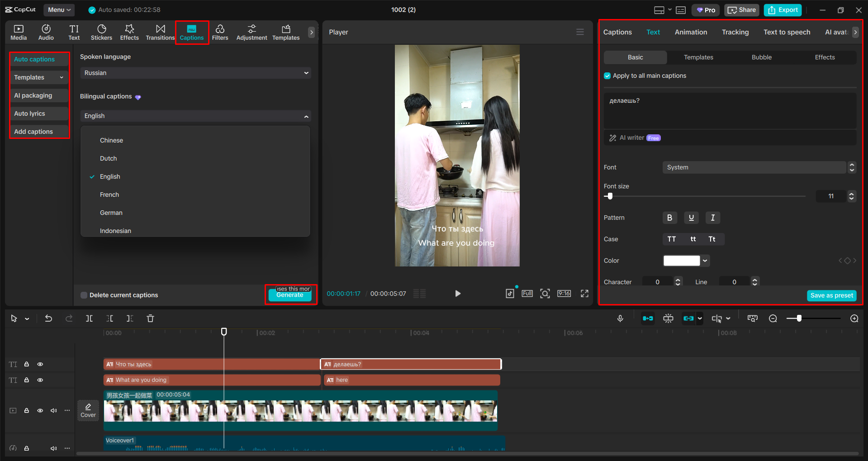Switch to the Animation tab
The height and width of the screenshot is (461, 868).
pyautogui.click(x=690, y=32)
